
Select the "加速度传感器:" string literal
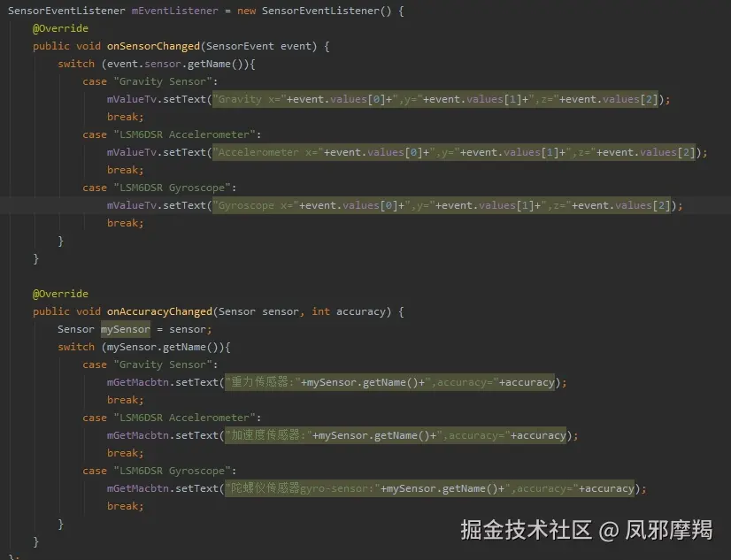click(268, 435)
